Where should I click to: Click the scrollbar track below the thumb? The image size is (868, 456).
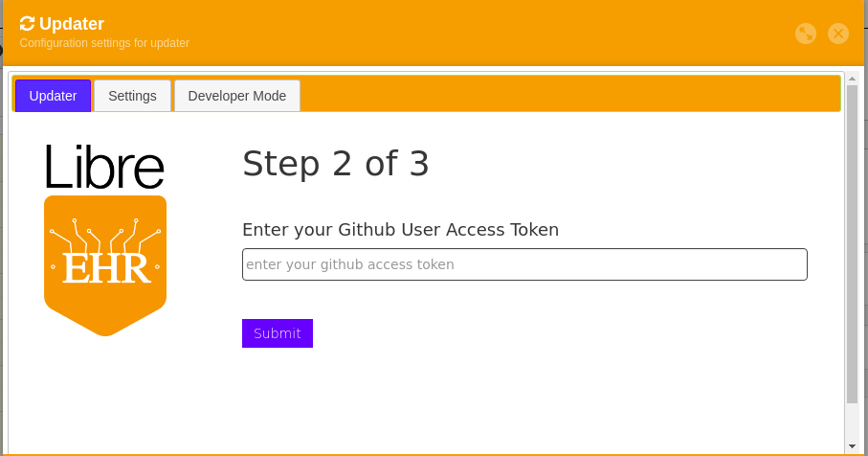coord(852,422)
